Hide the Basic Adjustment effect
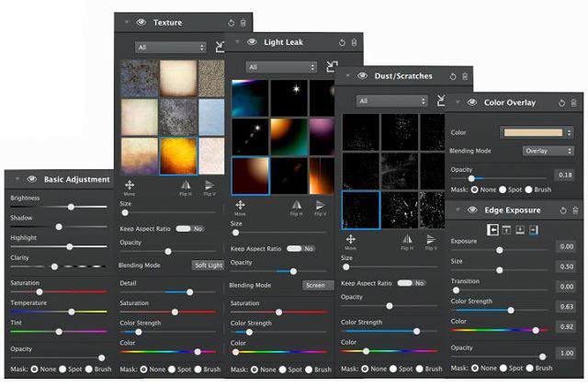588x387 pixels. click(x=32, y=179)
